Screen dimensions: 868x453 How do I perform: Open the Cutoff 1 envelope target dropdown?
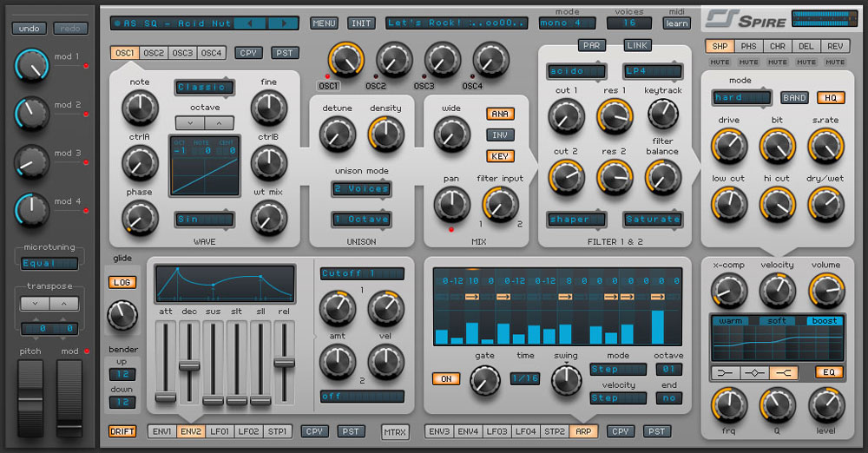[362, 273]
